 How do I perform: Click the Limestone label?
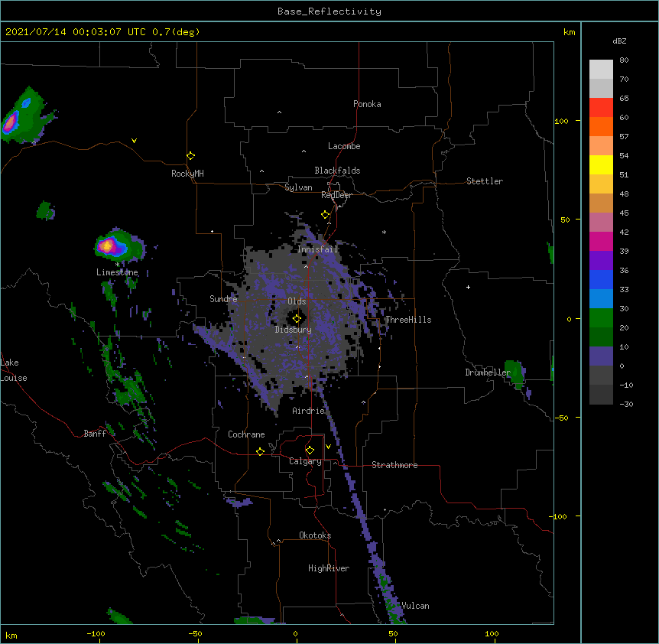click(117, 272)
